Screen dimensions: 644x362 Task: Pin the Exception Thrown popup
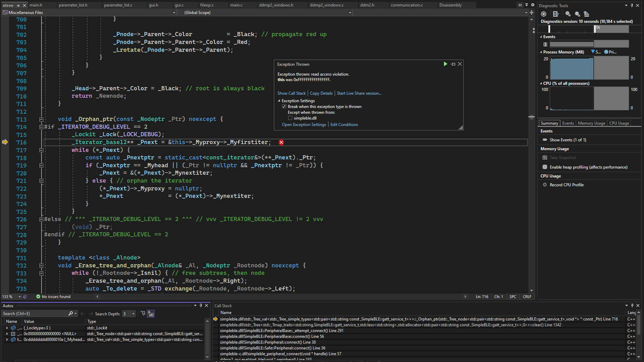[452, 64]
